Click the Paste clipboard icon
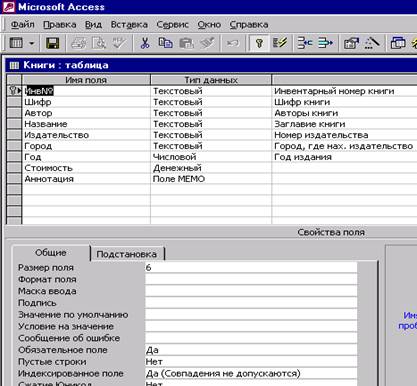The image size is (417, 386). (186, 43)
